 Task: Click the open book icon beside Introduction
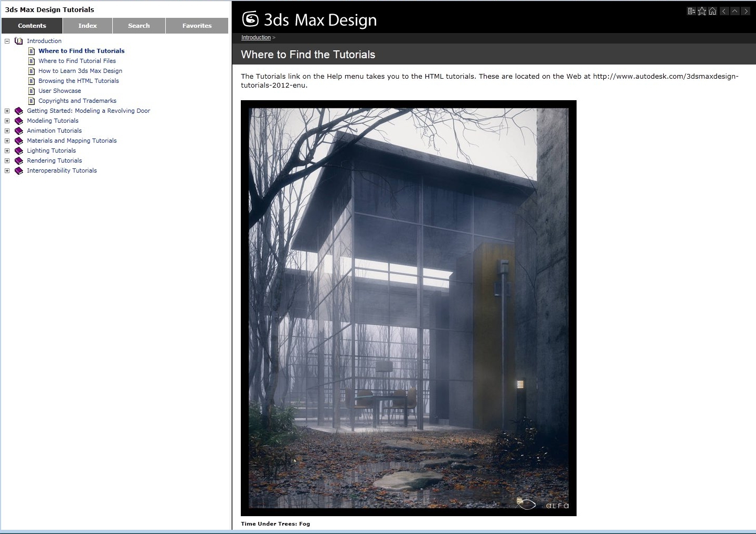[19, 41]
